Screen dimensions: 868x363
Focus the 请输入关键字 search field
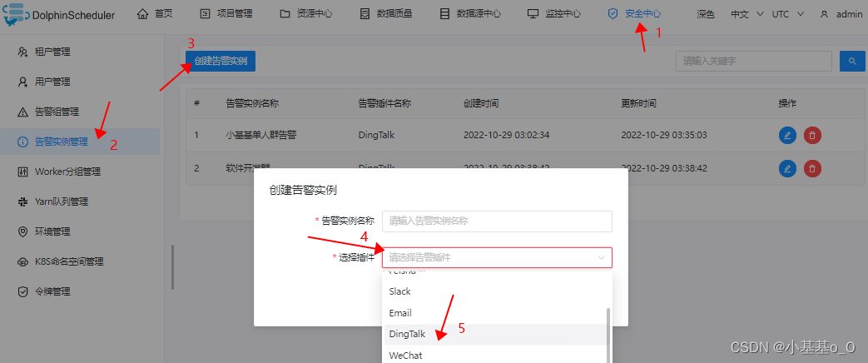coord(753,61)
